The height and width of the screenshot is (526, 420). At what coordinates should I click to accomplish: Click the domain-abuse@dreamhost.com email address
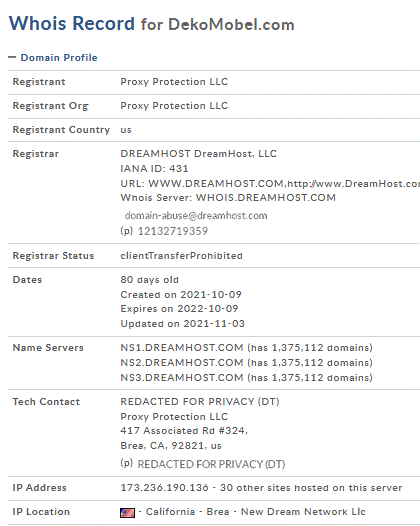[x=196, y=216]
